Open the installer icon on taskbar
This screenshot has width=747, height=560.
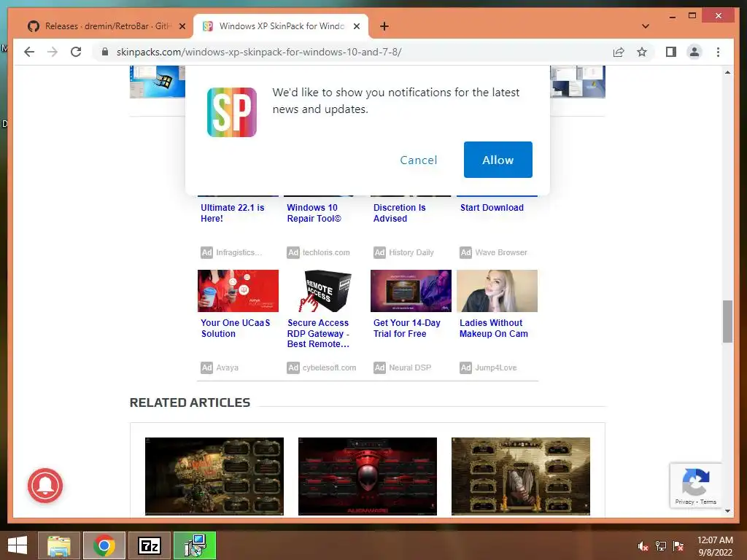[195, 545]
